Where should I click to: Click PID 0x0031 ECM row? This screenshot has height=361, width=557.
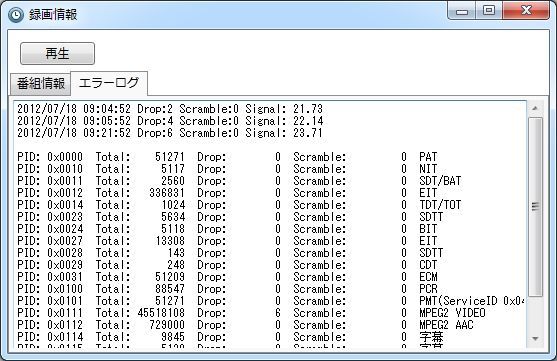227,277
